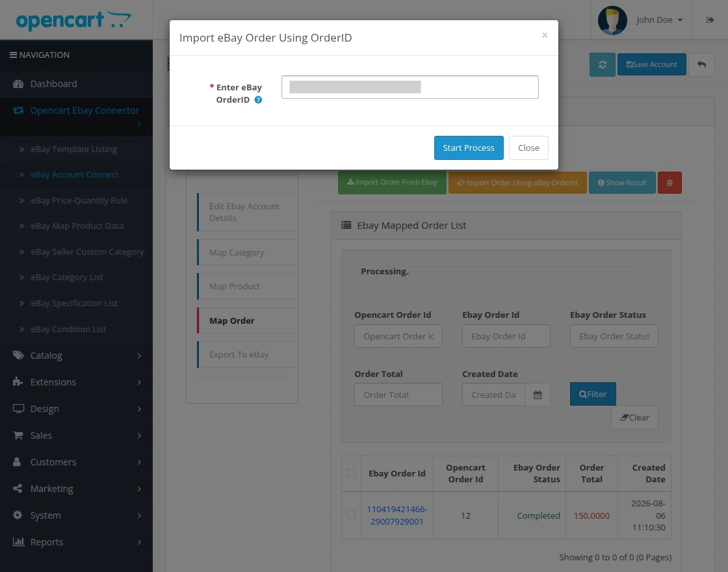Viewport: 728px width, 572px height.
Task: Open order link 110419421466-29007929001
Action: (397, 515)
